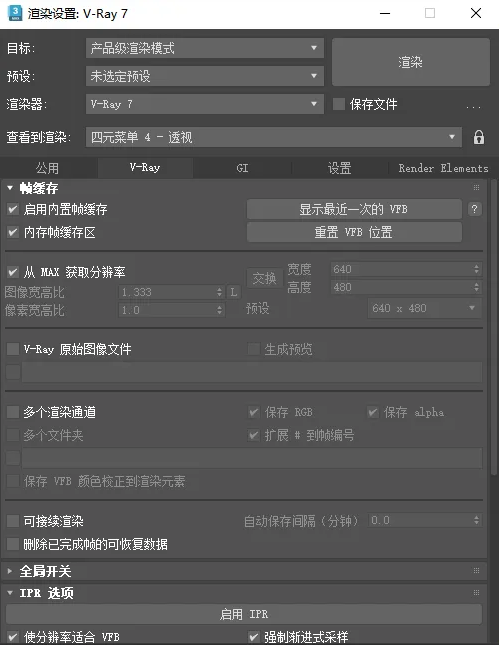Click the 启用 IPR button
Image resolution: width=499 pixels, height=645 pixels.
pos(244,614)
